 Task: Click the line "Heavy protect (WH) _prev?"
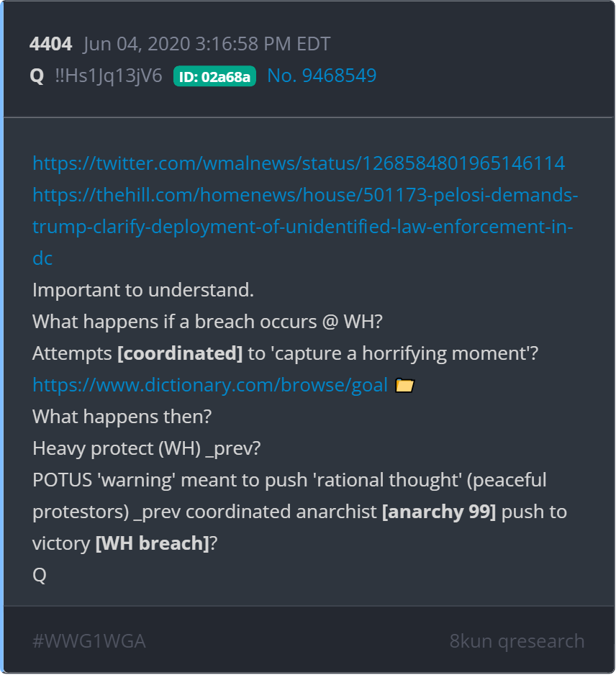146,448
